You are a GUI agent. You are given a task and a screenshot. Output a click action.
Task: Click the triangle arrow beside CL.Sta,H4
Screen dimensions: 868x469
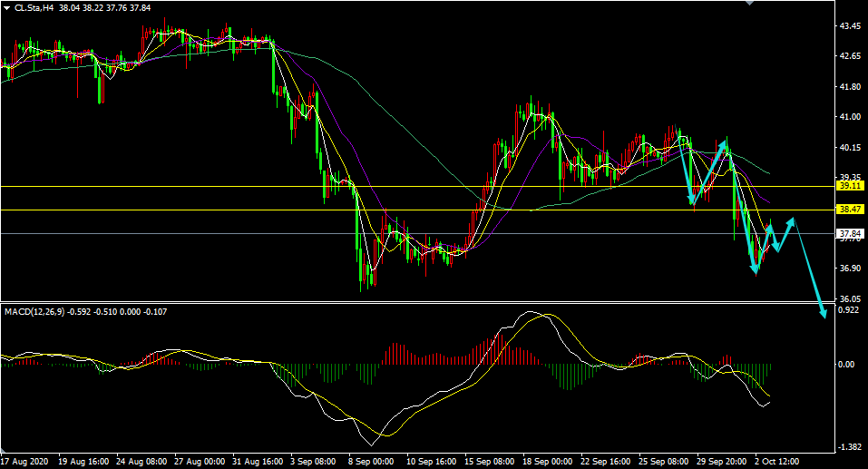point(7,8)
